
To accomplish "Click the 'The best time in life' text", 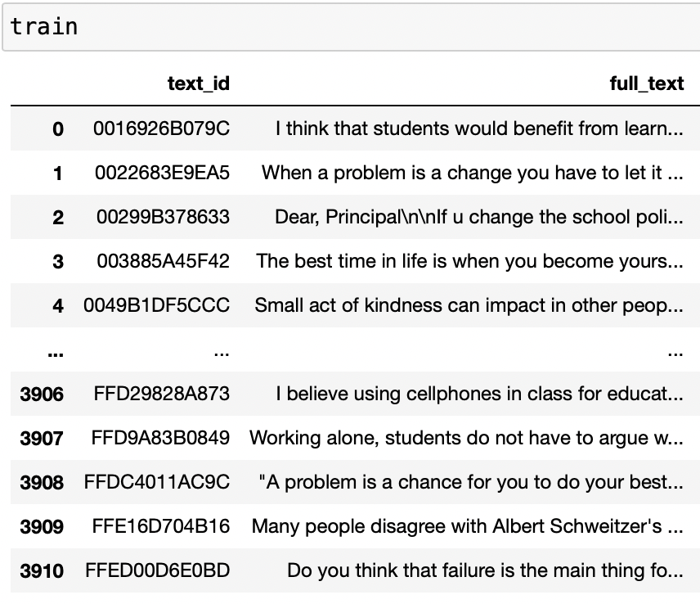I will click(x=469, y=261).
